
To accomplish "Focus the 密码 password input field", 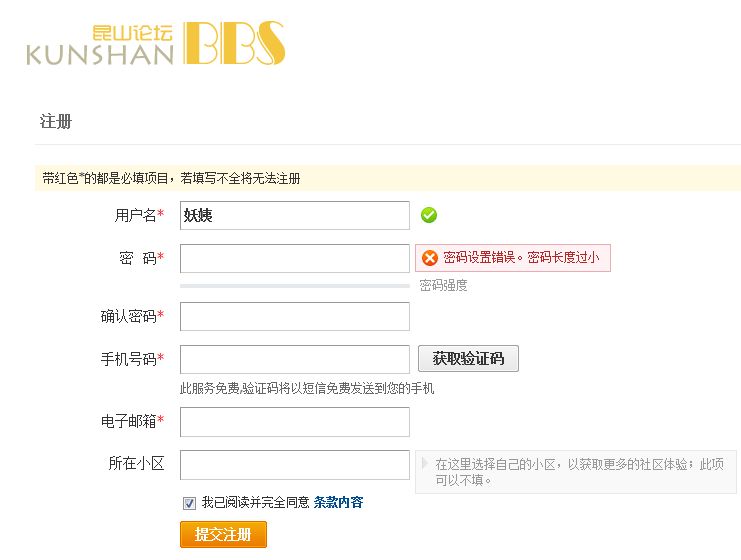I will click(x=295, y=258).
